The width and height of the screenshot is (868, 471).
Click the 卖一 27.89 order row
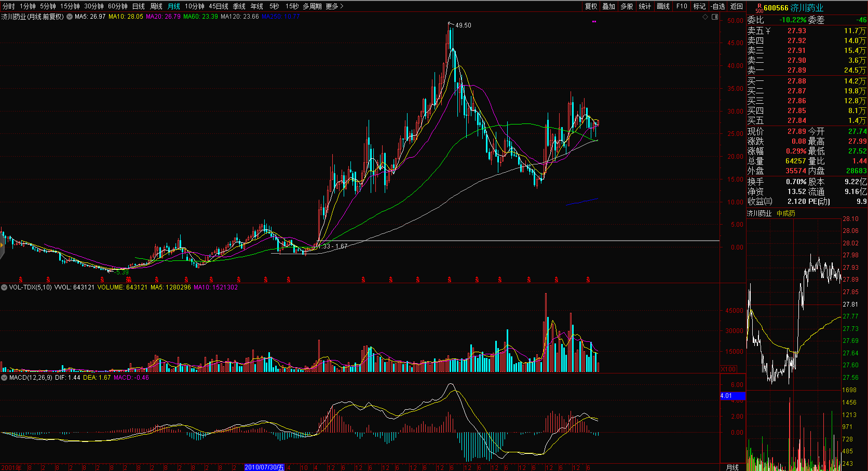tap(807, 70)
